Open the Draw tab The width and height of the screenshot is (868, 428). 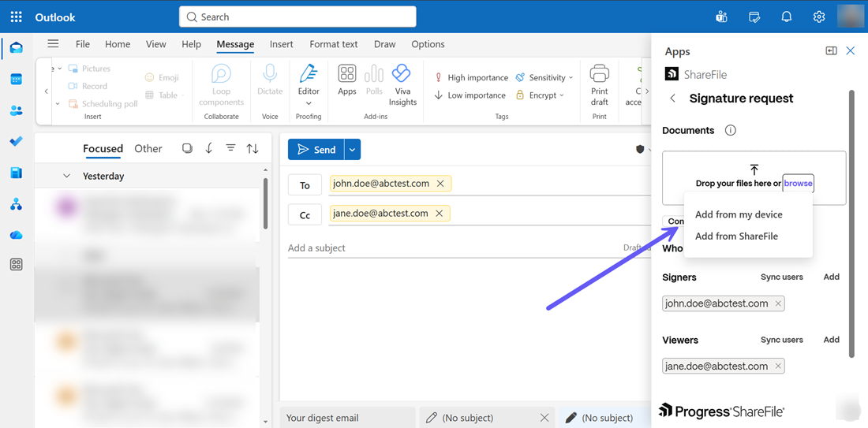click(x=385, y=44)
